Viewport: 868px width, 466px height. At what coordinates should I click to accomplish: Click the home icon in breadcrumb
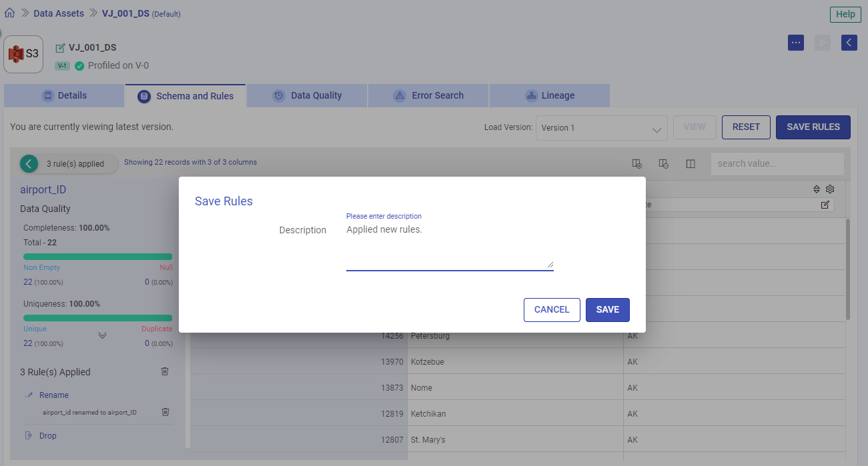pyautogui.click(x=9, y=13)
